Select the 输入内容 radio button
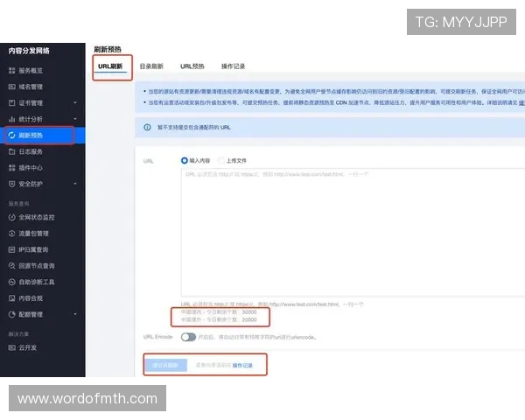The image size is (525, 420). pos(185,161)
